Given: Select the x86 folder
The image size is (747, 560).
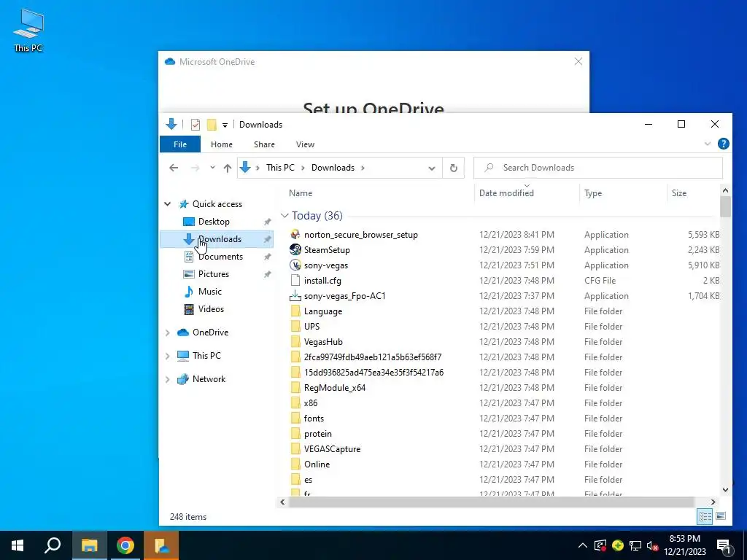Looking at the screenshot, I should [x=311, y=402].
